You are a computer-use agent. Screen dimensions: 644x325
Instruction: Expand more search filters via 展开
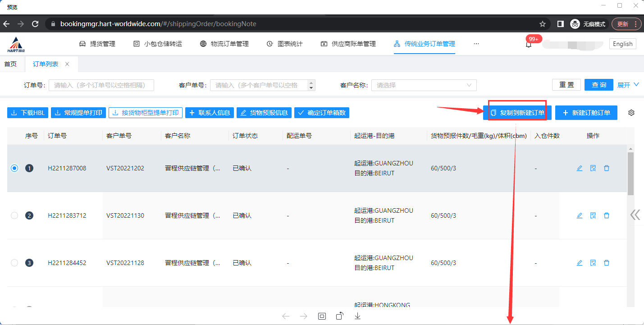[x=628, y=85]
